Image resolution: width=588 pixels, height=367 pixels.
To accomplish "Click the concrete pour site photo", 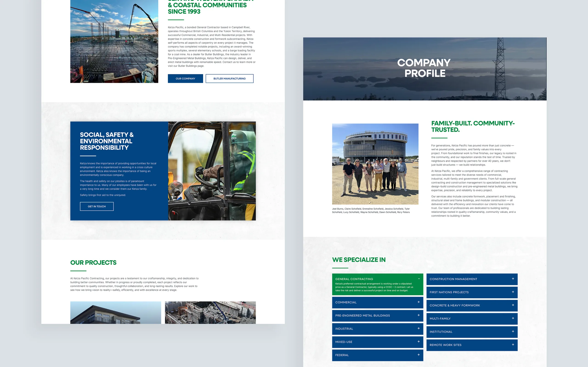I will pyautogui.click(x=114, y=41).
